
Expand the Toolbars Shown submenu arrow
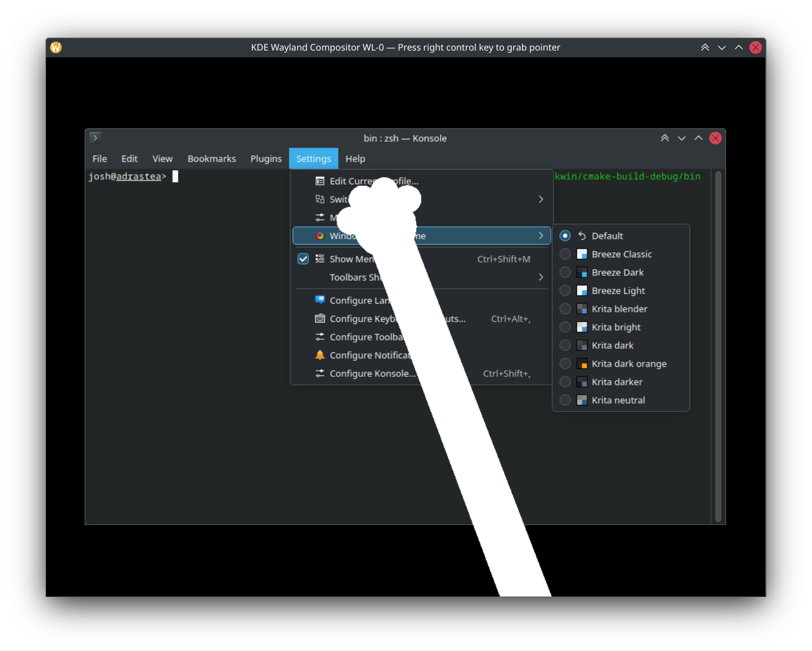coord(541,277)
